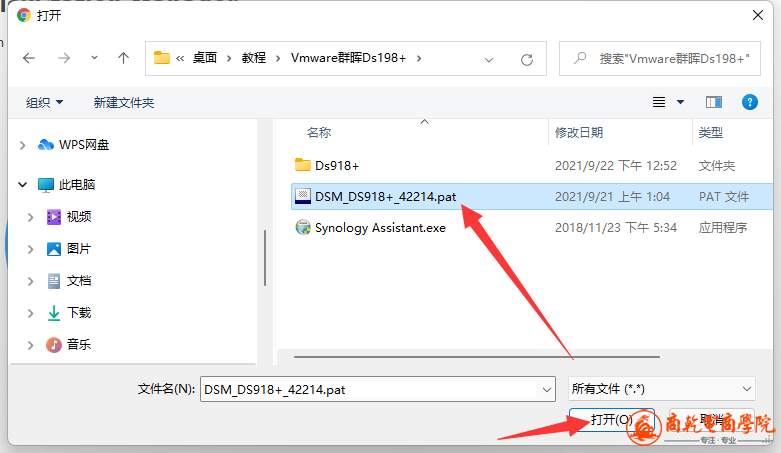The image size is (781, 453).
Task: Click the 文档 document icon
Action: point(54,281)
